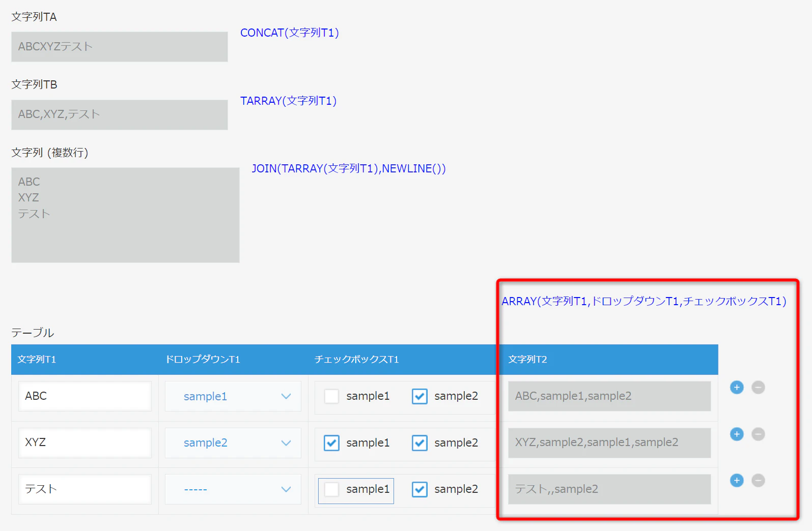Click the 文字列T1 field containing テスト
This screenshot has width=812, height=531.
85,489
